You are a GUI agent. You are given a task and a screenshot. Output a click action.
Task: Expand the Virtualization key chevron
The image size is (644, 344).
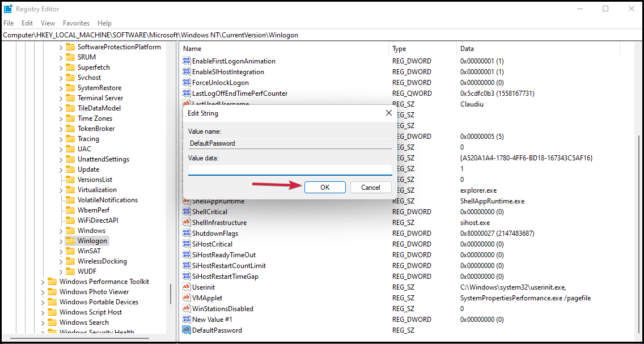(61, 190)
